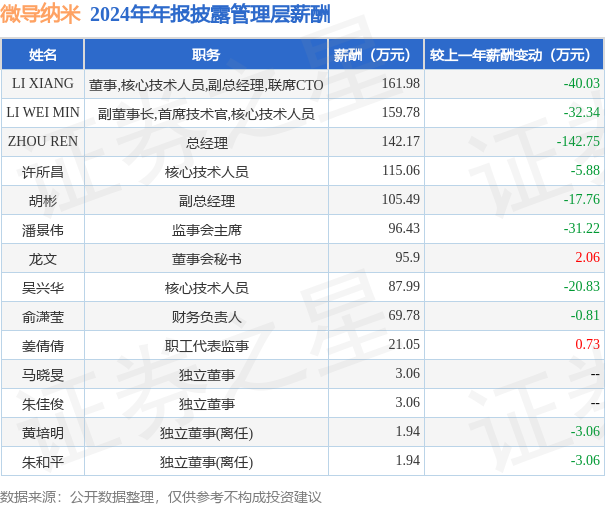Click 黄培明's position 独立董事(离任)

coord(206,433)
